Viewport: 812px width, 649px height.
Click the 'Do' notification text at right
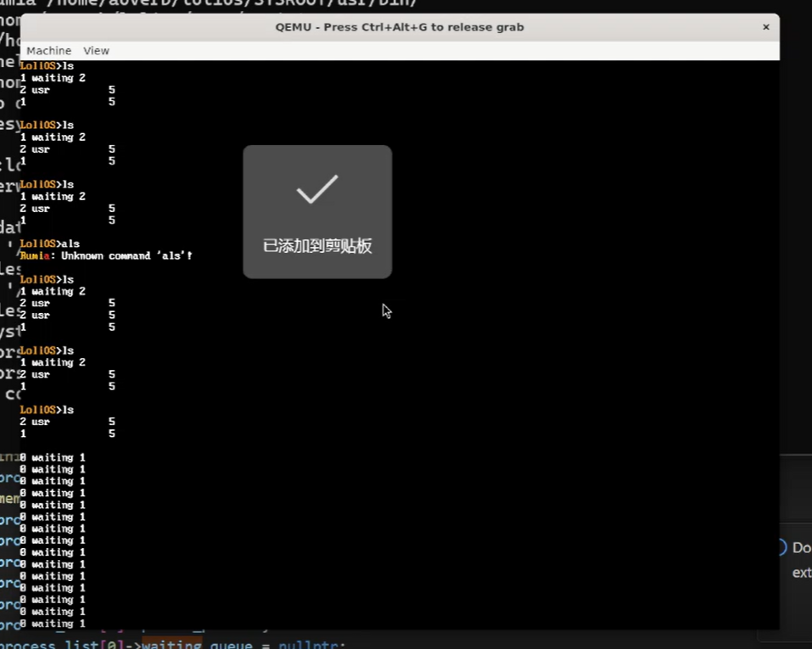(x=801, y=548)
